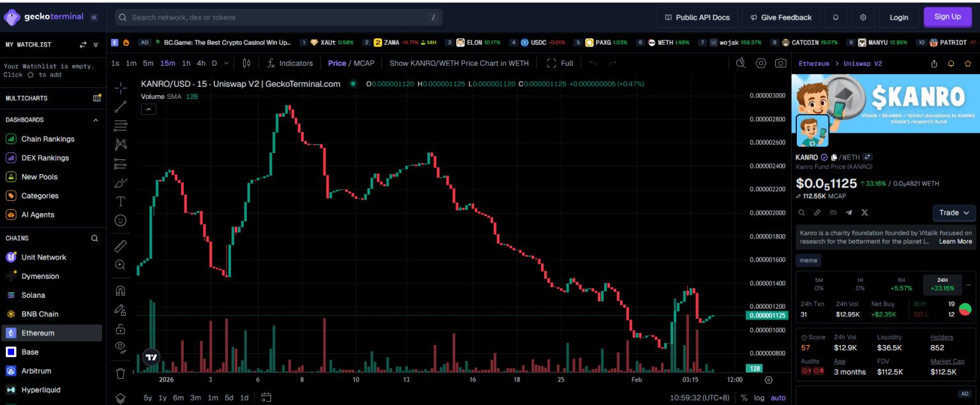Expand the watchlist double chevron
The height and width of the screenshot is (405, 980).
click(96, 45)
